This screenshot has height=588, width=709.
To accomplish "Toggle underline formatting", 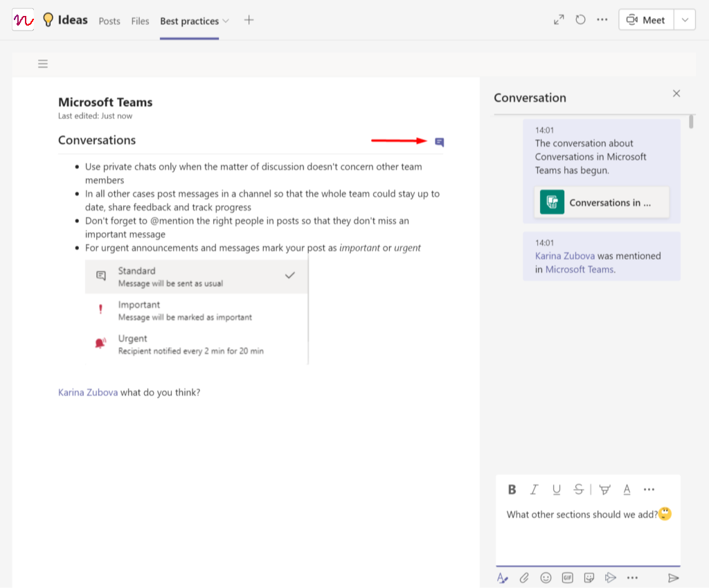I will (x=556, y=490).
